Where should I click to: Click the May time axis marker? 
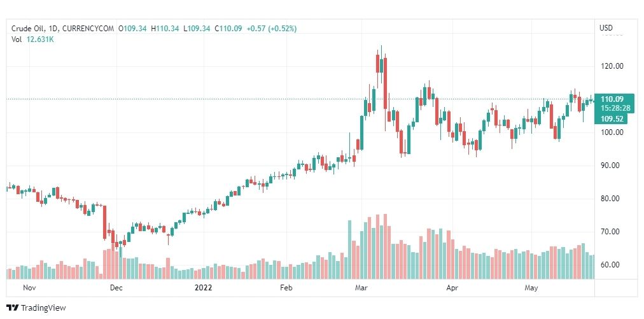tap(531, 287)
